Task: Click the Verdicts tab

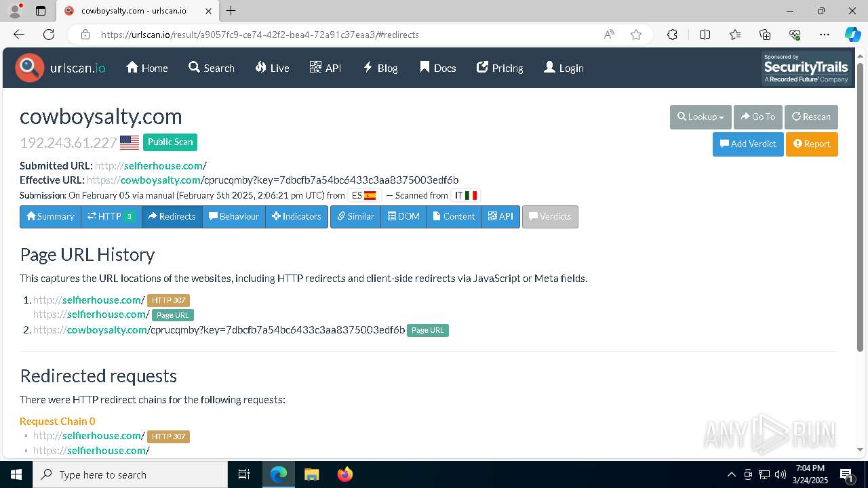Action: 550,216
